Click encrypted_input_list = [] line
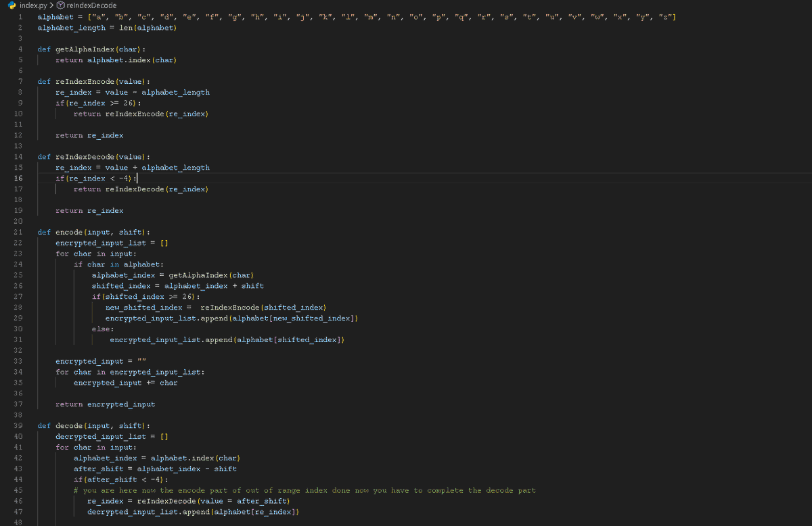 point(112,243)
